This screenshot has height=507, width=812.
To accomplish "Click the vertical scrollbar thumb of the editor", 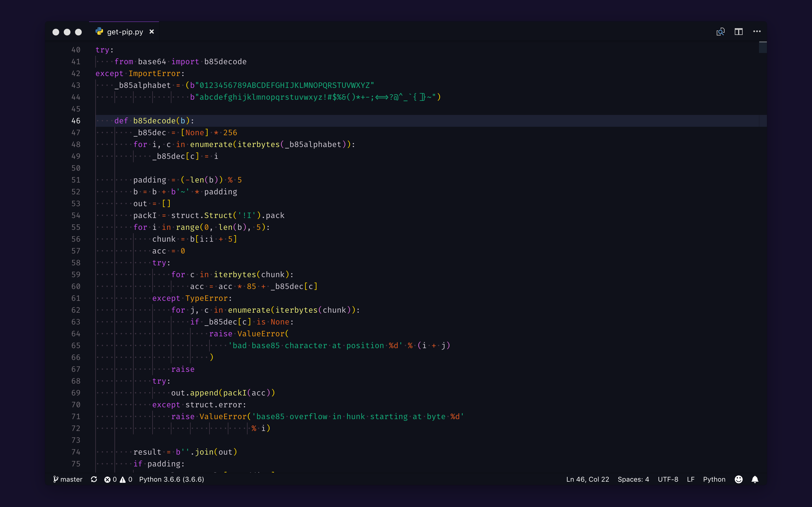I will (x=763, y=47).
